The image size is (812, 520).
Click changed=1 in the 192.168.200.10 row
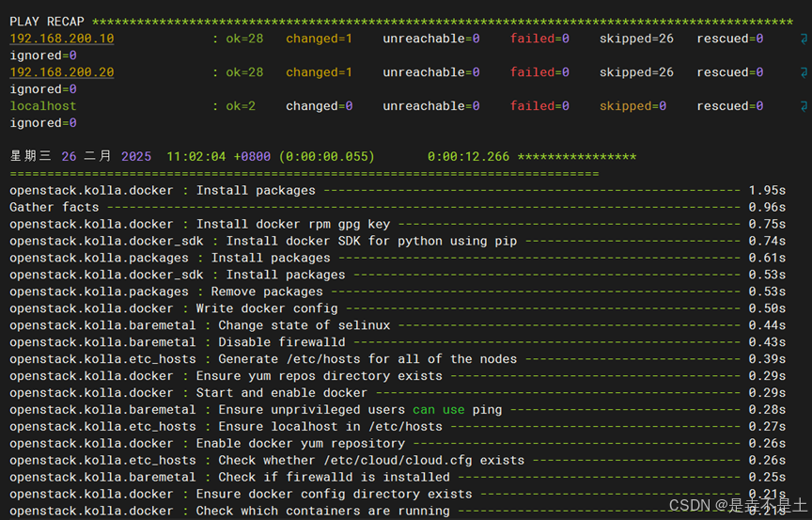point(319,39)
